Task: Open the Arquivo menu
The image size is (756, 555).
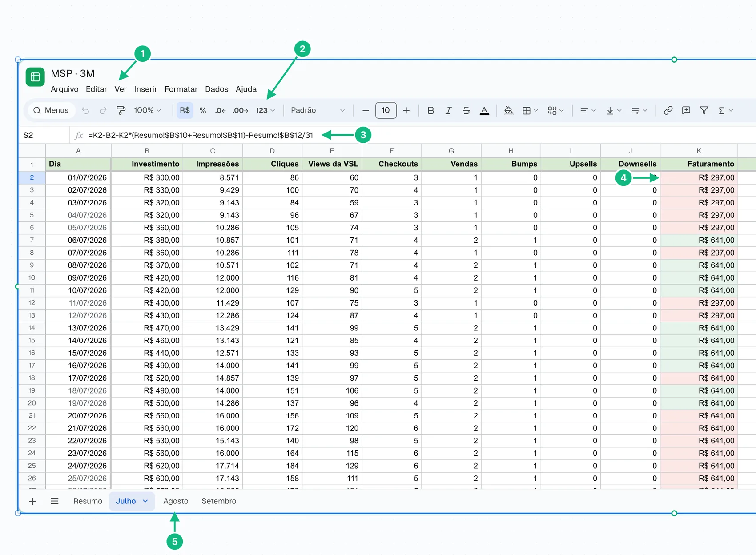Action: coord(64,89)
